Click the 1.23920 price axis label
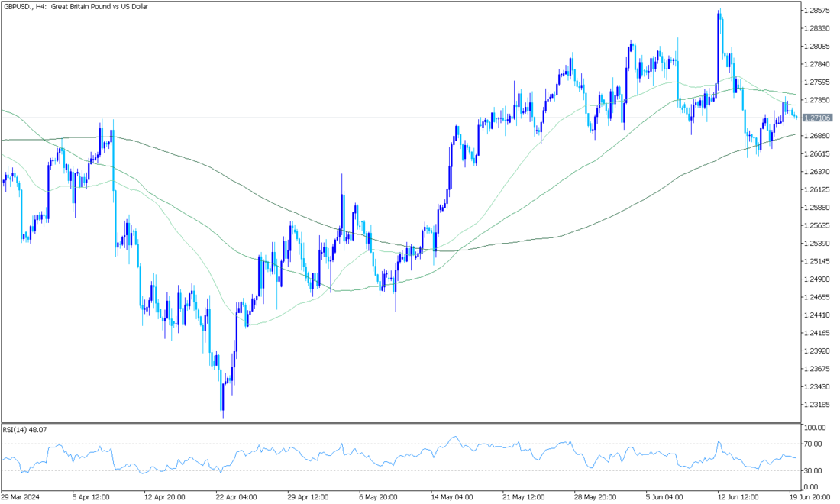The width and height of the screenshot is (840, 504). 818,351
